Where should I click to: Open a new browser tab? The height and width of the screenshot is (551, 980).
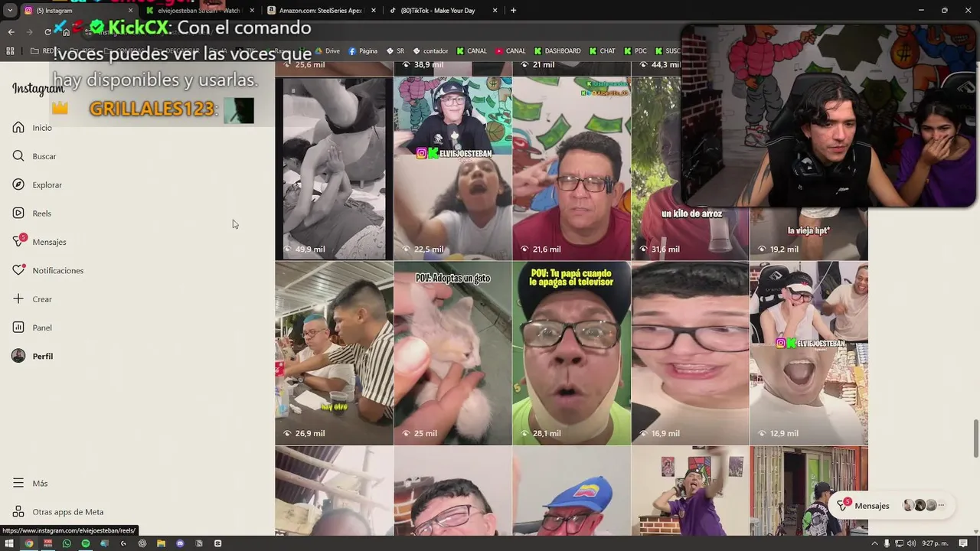[x=513, y=11]
